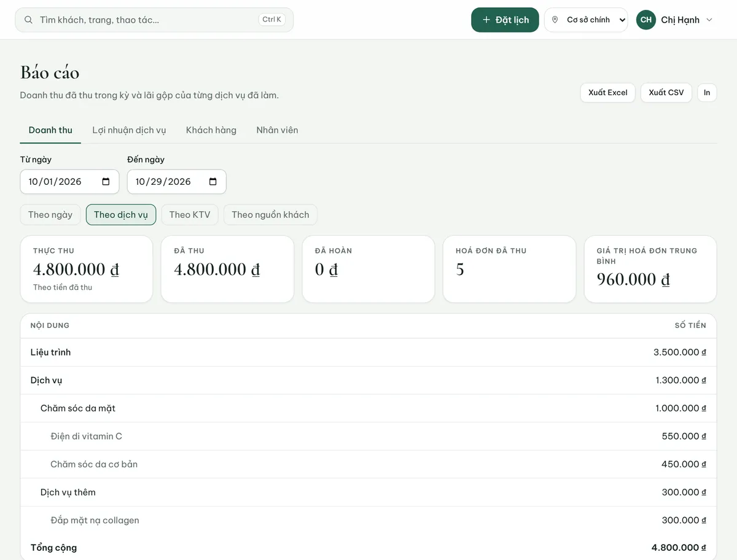The height and width of the screenshot is (560, 737).
Task: Click the CH avatar
Action: 646,20
